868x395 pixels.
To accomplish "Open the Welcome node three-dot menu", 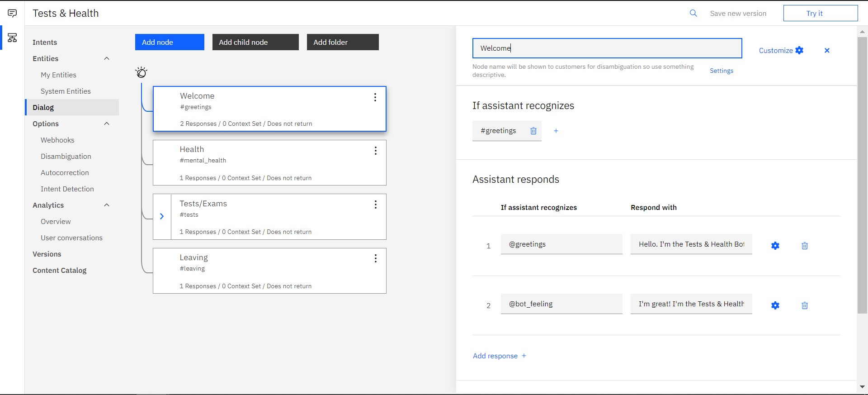I will (375, 97).
